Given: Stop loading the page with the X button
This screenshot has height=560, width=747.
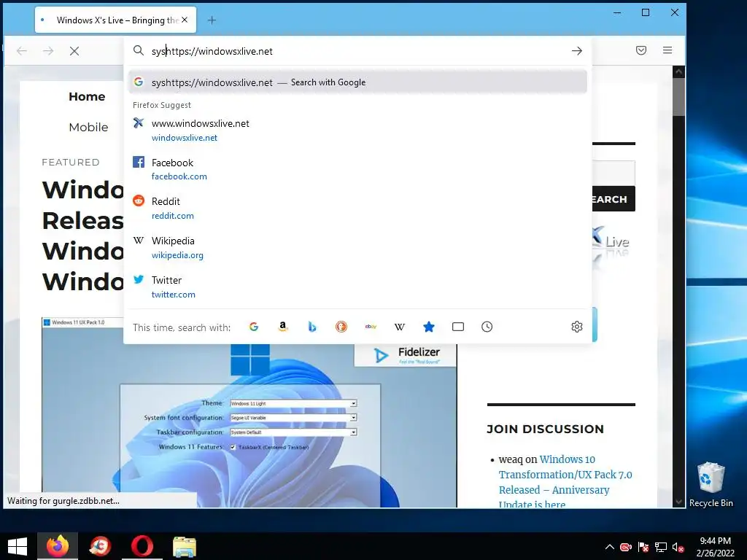Looking at the screenshot, I should (74, 51).
